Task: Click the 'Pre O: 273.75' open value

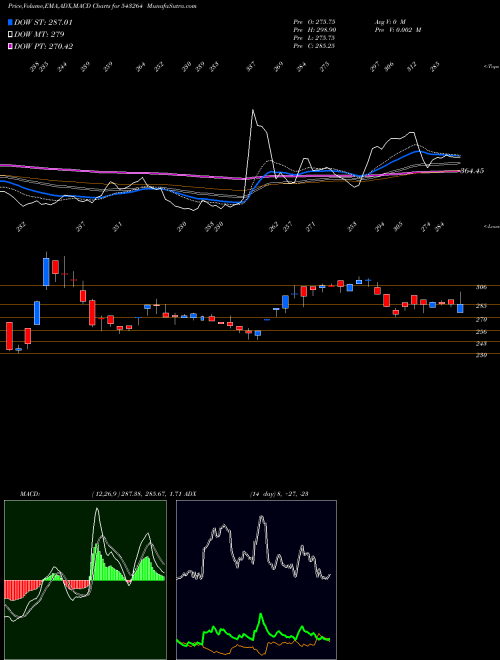Action: tap(314, 21)
